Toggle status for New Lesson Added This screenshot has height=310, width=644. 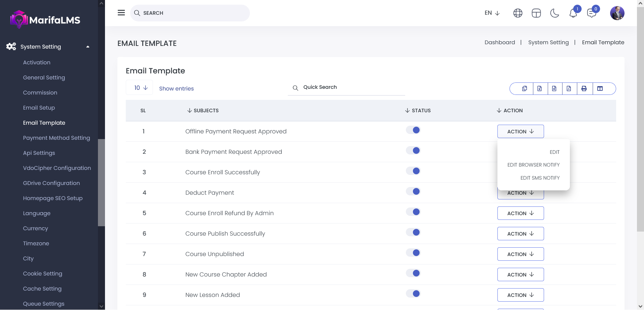point(413,294)
